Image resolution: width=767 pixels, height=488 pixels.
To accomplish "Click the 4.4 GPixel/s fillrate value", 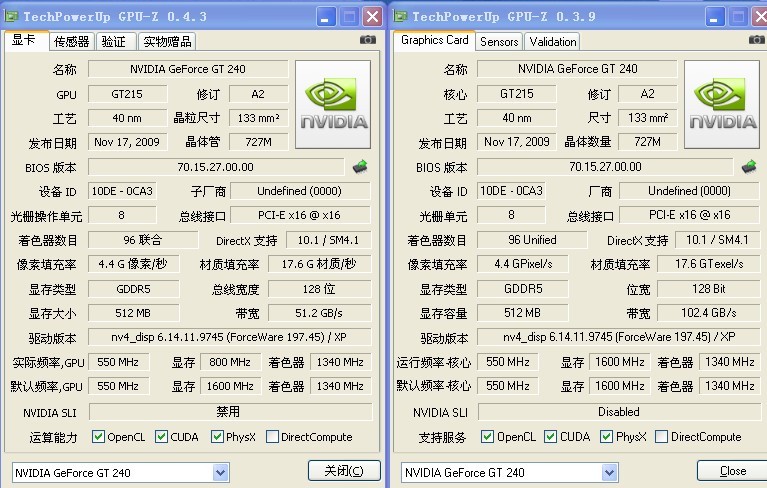I will point(523,264).
